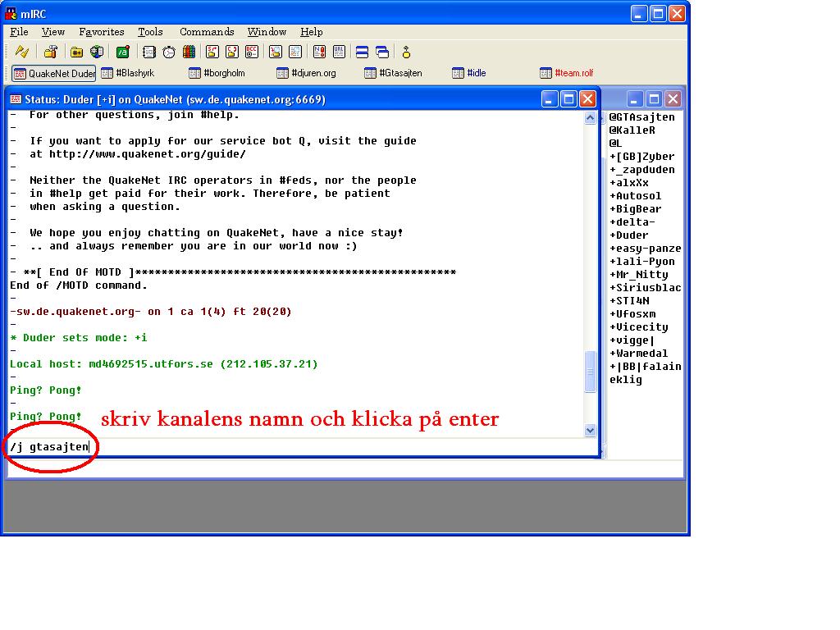Click the mIRC title bar application icon
Image resolution: width=840 pixels, height=630 pixels.
pyautogui.click(x=11, y=13)
